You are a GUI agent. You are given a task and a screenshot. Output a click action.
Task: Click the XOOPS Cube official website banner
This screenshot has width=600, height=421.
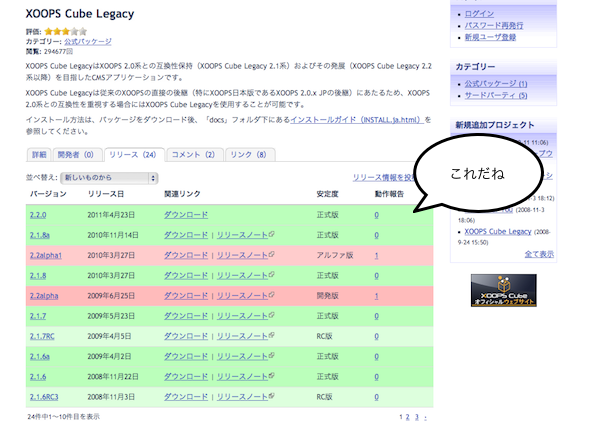(504, 290)
